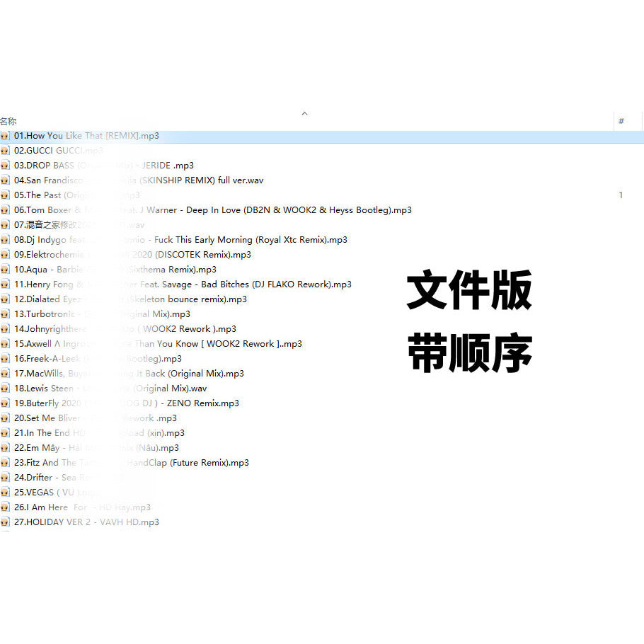Click audio file icon of 10.Aqua

[5, 270]
